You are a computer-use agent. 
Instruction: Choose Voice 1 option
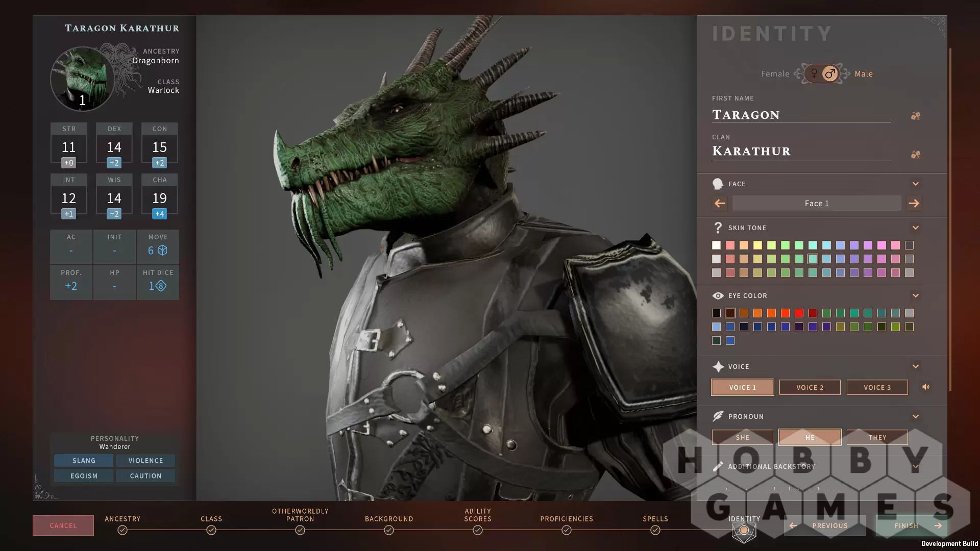point(743,387)
